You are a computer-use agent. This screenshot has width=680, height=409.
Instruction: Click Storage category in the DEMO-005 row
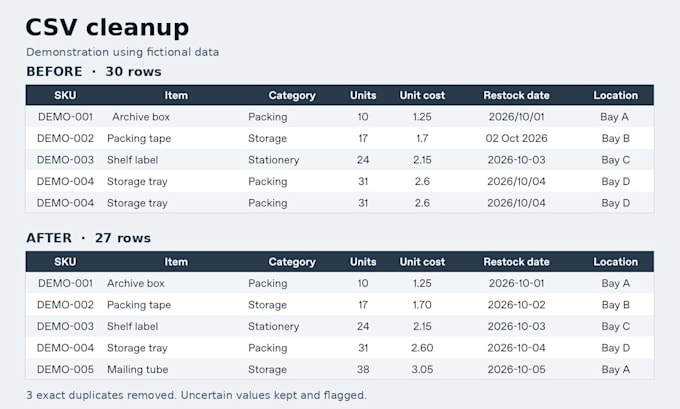point(267,370)
